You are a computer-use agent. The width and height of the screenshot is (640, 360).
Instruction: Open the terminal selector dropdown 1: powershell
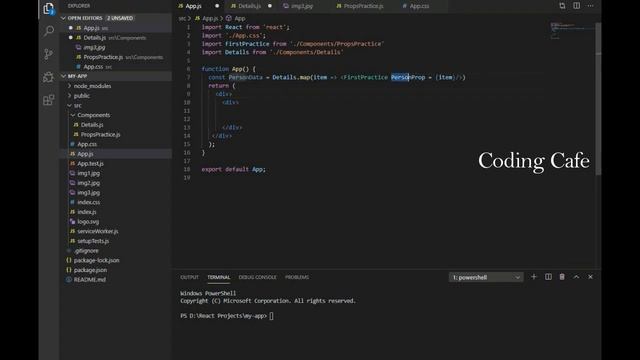coord(486,277)
